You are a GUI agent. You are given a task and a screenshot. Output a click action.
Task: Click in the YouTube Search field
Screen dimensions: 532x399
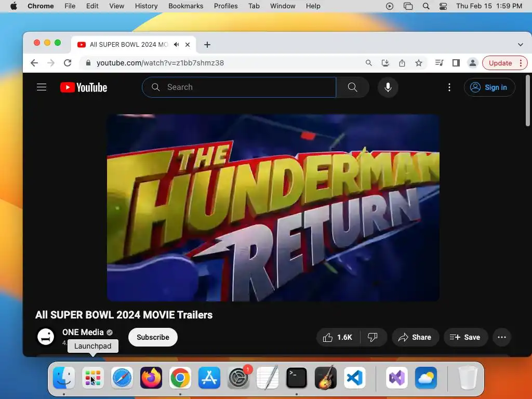tap(239, 87)
